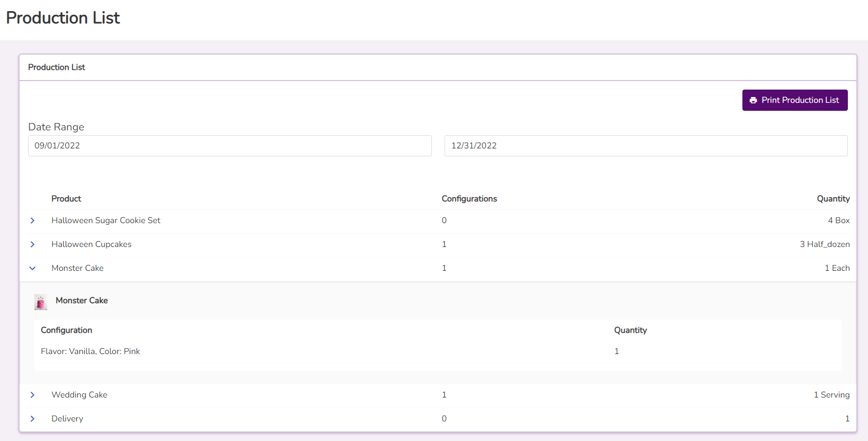Click the start date field 09/01/2022

click(x=229, y=146)
